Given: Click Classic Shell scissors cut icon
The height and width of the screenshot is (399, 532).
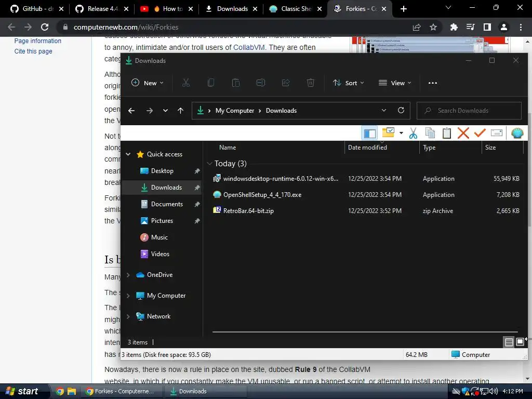Looking at the screenshot, I should click(413, 133).
